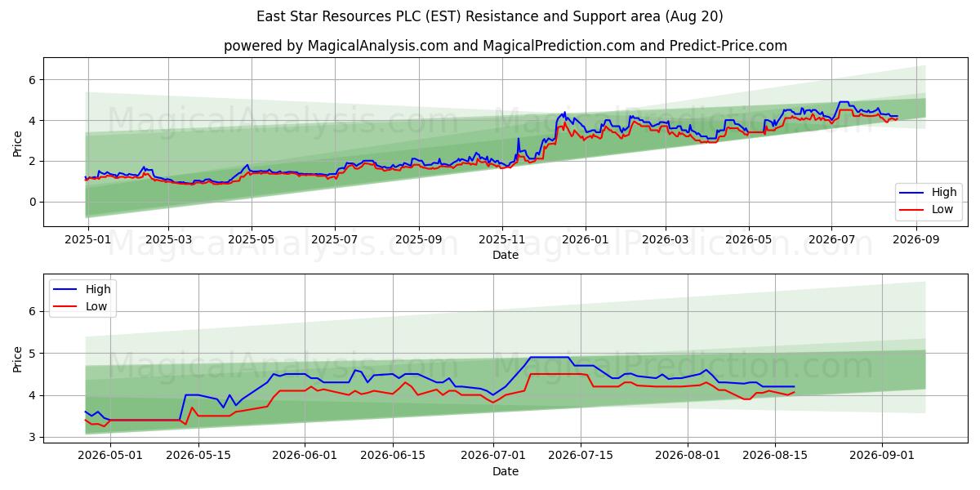Click the '2026-03' tick label on top chart
This screenshot has height=490, width=980.
click(666, 240)
